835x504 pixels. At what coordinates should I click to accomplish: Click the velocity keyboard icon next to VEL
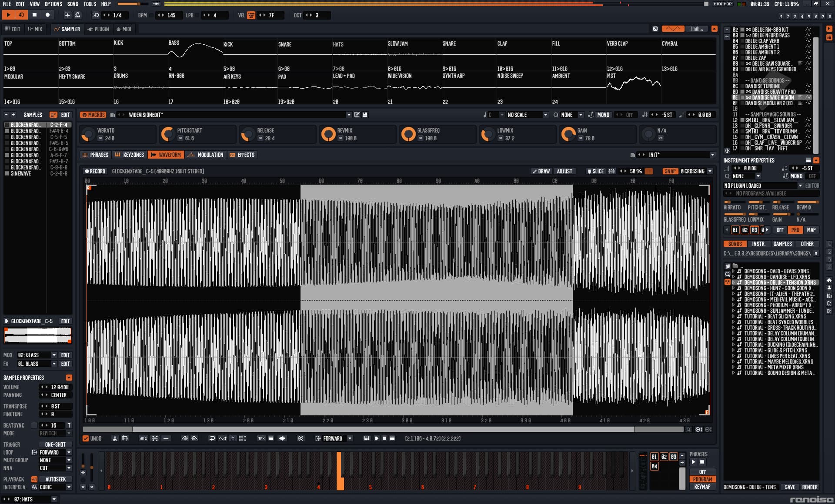point(251,15)
